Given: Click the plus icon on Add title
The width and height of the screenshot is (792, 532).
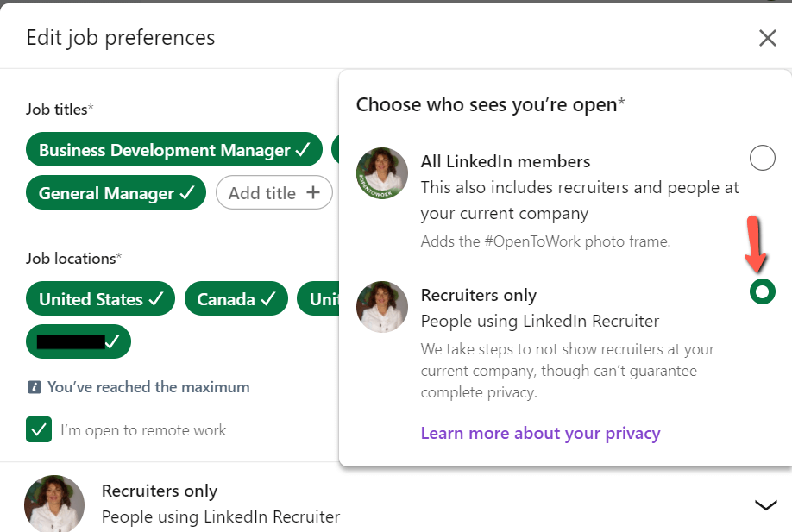Looking at the screenshot, I should [x=313, y=192].
